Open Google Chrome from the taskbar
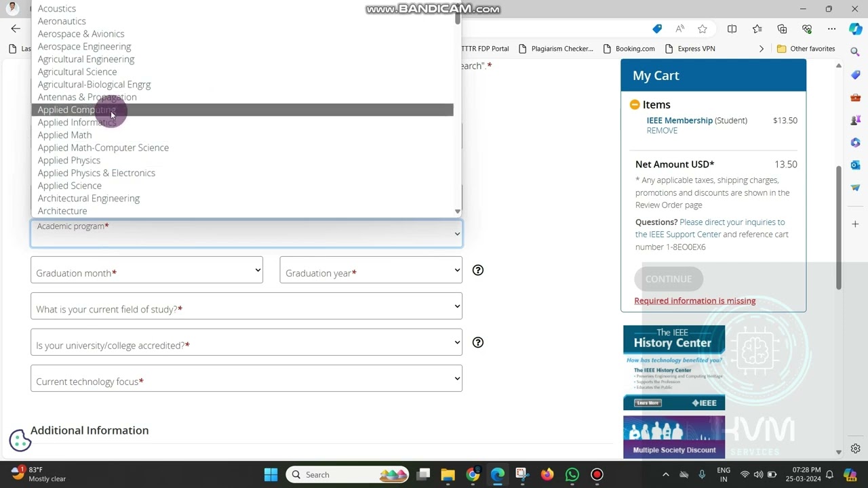Viewport: 868px width, 488px height. (473, 474)
